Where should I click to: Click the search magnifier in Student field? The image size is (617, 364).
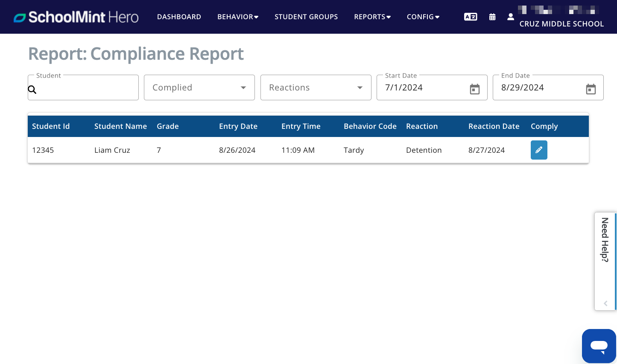coord(32,90)
